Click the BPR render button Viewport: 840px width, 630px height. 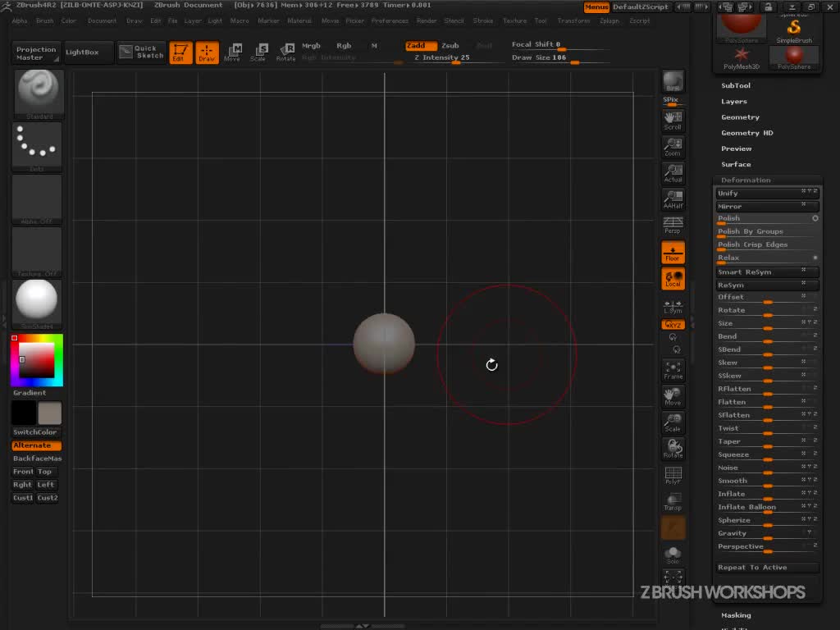673,81
